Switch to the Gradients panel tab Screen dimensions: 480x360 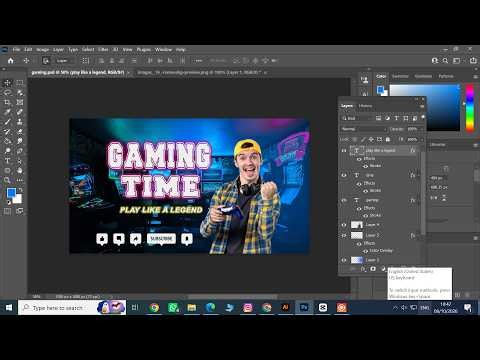pyautogui.click(x=423, y=76)
